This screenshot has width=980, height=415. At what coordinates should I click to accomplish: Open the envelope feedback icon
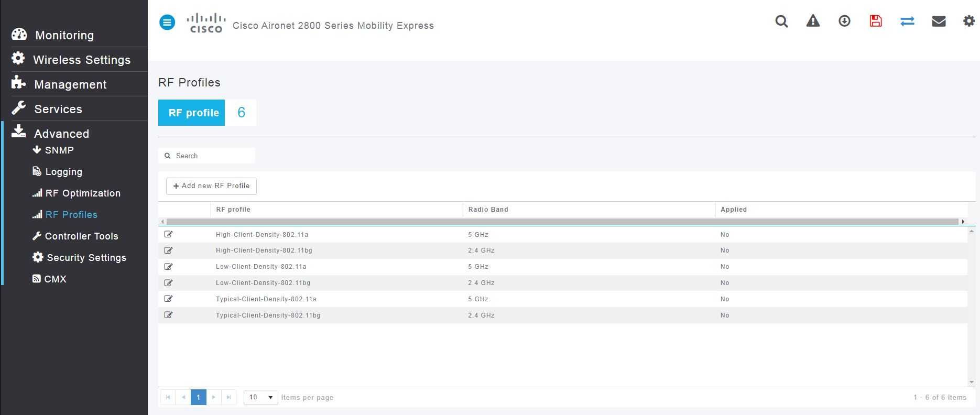pyautogui.click(x=939, y=21)
